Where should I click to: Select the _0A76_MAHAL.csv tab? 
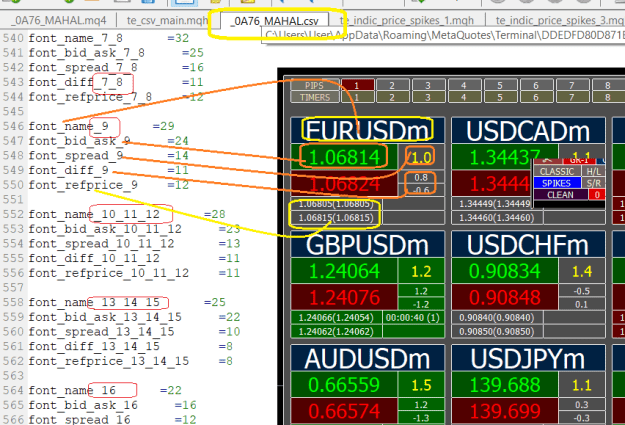[x=275, y=21]
